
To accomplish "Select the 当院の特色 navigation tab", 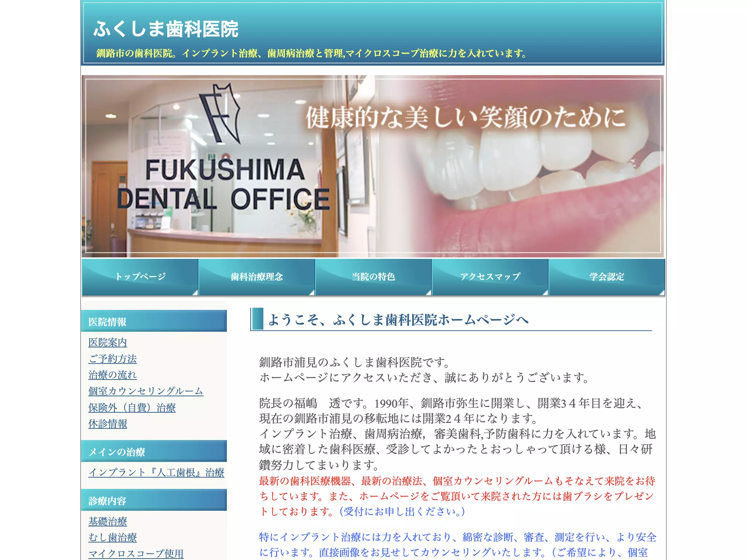I will (x=373, y=277).
